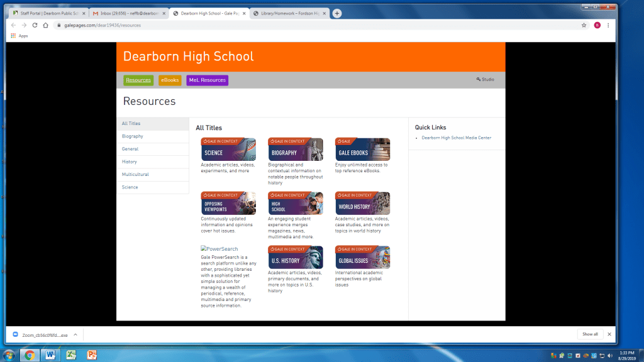Open Microsoft Excel from the taskbar

click(x=71, y=355)
